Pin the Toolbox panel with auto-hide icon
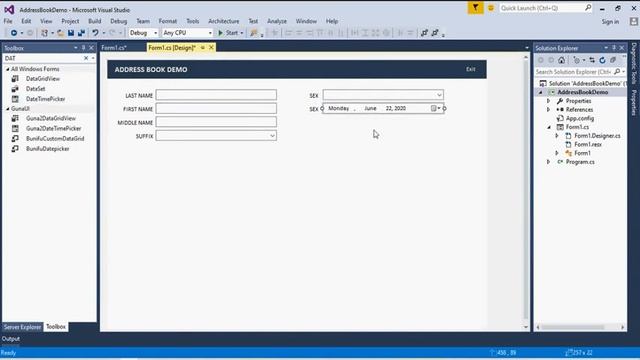This screenshot has width=640, height=360. (x=84, y=48)
